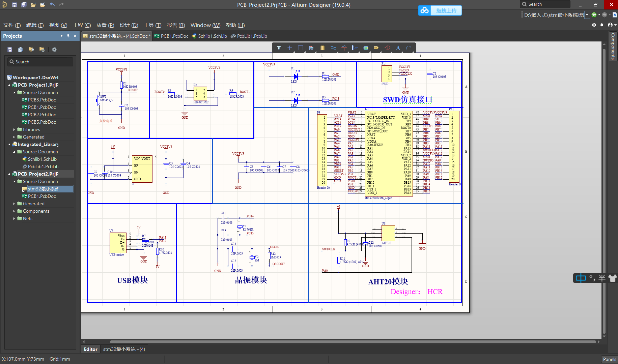Open the Panels button
The height and width of the screenshot is (364, 618).
click(x=609, y=359)
